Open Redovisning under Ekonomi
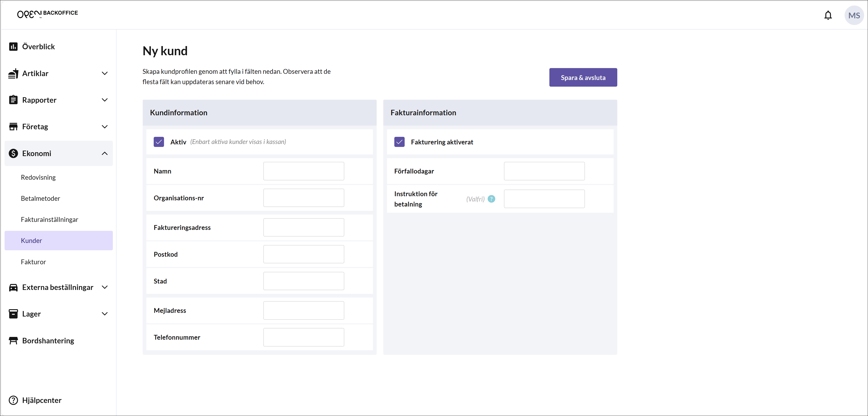 38,177
